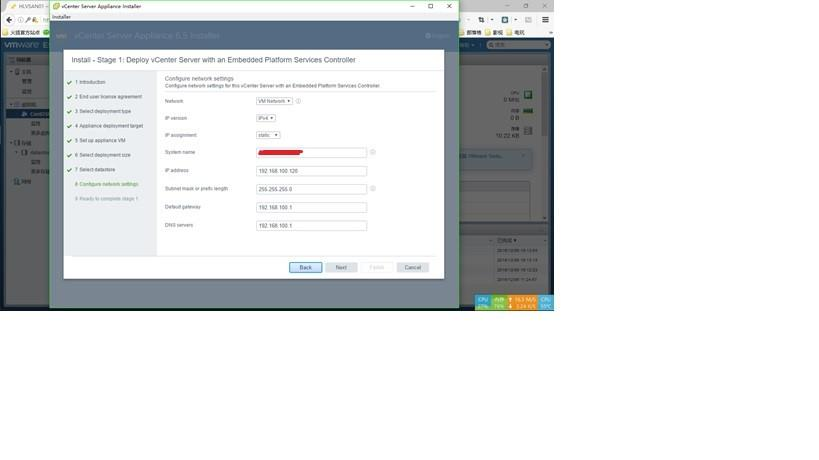Click the storage usage icon in the host summary

[528, 131]
